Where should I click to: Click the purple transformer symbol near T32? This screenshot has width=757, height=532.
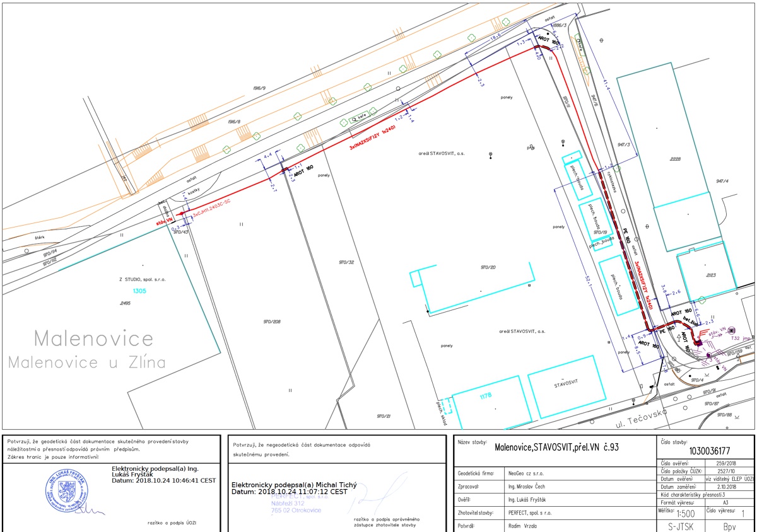698,342
